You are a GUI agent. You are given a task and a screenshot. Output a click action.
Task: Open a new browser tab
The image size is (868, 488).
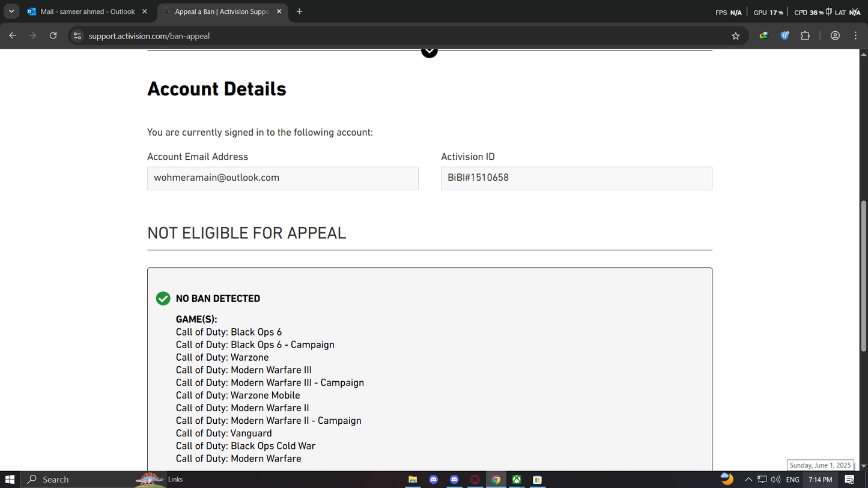[x=299, y=11]
